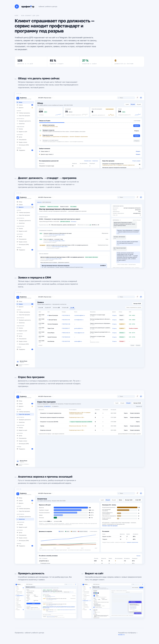Click the Заявки icon in the Заявки screenshot sidebar
The image size is (159, 644).
click(x=17, y=304)
